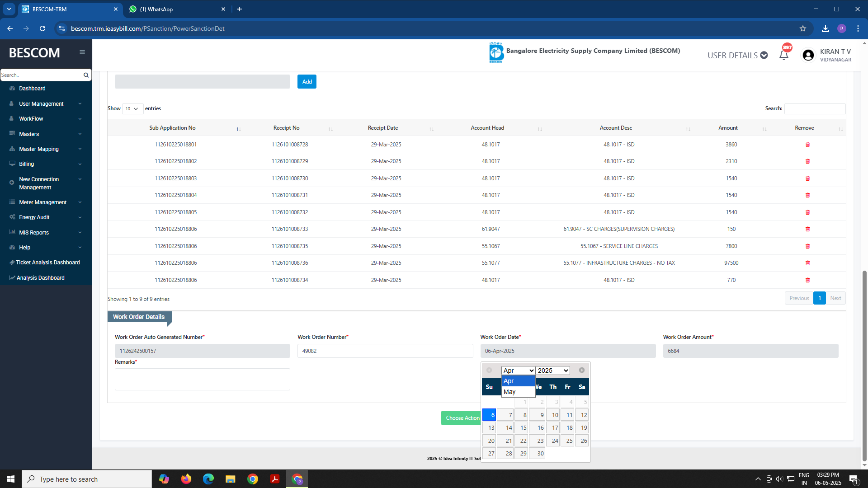
Task: Open the calendar year 2025 dropdown
Action: [552, 371]
